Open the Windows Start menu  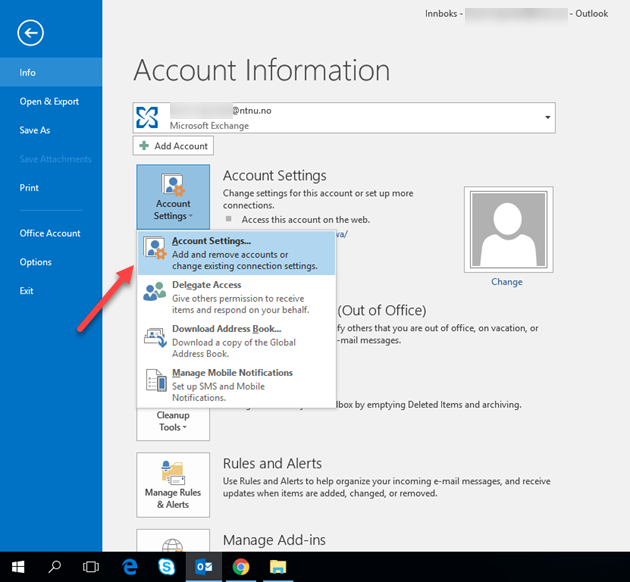point(18,567)
